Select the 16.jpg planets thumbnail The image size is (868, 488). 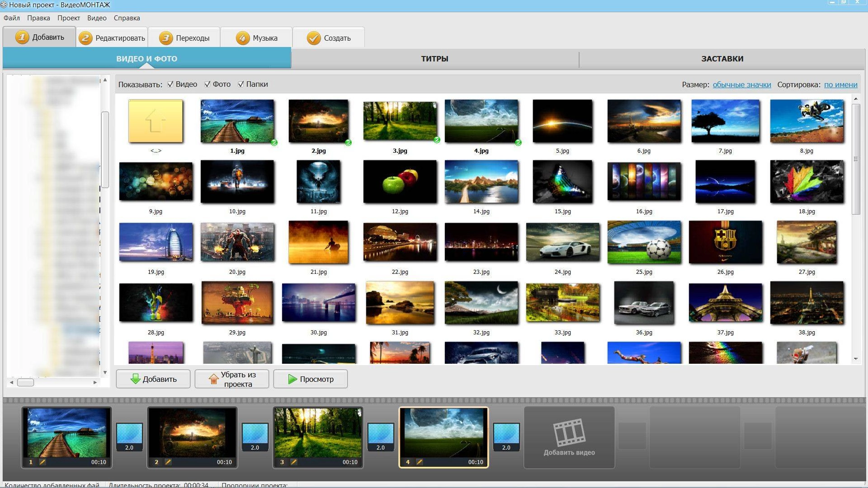644,182
